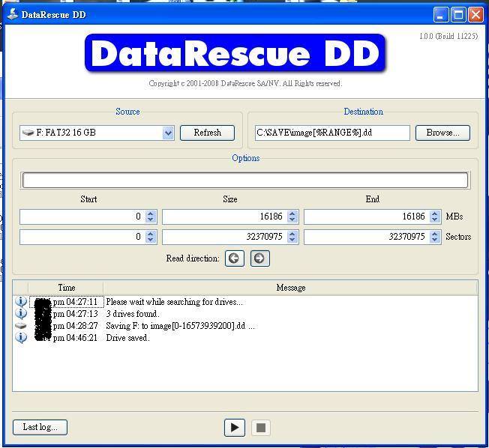Screen dimensions: 489x448
Task: Adjust the Start Sectors spinner
Action: click(151, 237)
